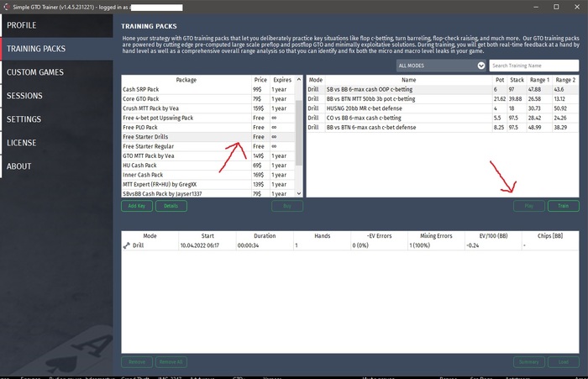This screenshot has height=379, width=588.
Task: Open the Profile section
Action: tap(56, 25)
